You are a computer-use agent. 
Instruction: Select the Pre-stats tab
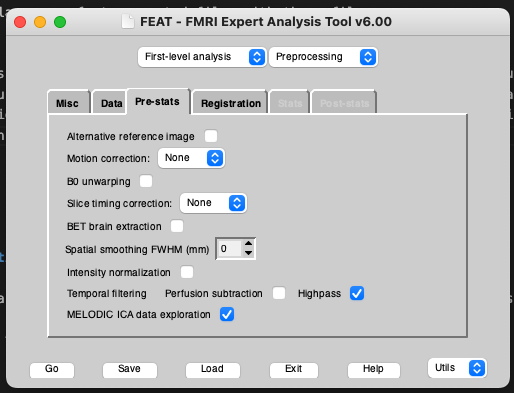(158, 102)
